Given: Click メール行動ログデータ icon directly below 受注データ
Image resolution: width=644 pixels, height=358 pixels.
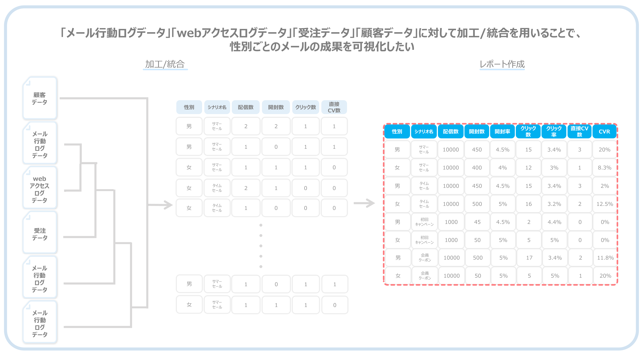Looking at the screenshot, I should pos(40,277).
